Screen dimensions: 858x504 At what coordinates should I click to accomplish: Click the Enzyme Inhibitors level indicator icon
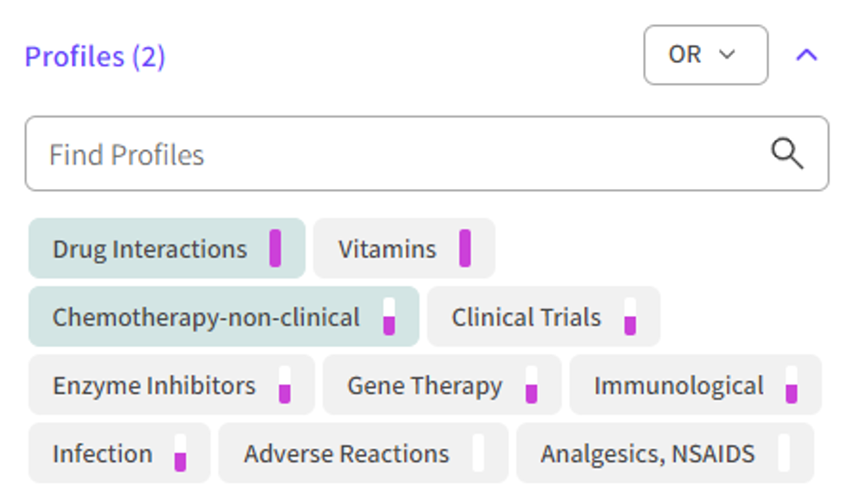[x=285, y=385]
